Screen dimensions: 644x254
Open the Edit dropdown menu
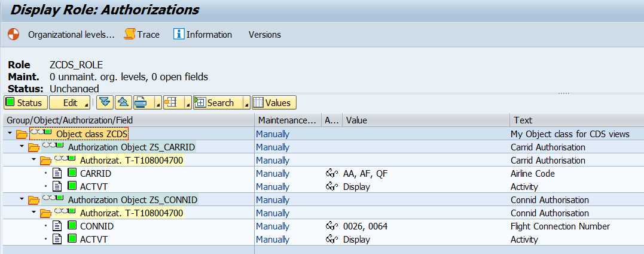click(x=70, y=103)
